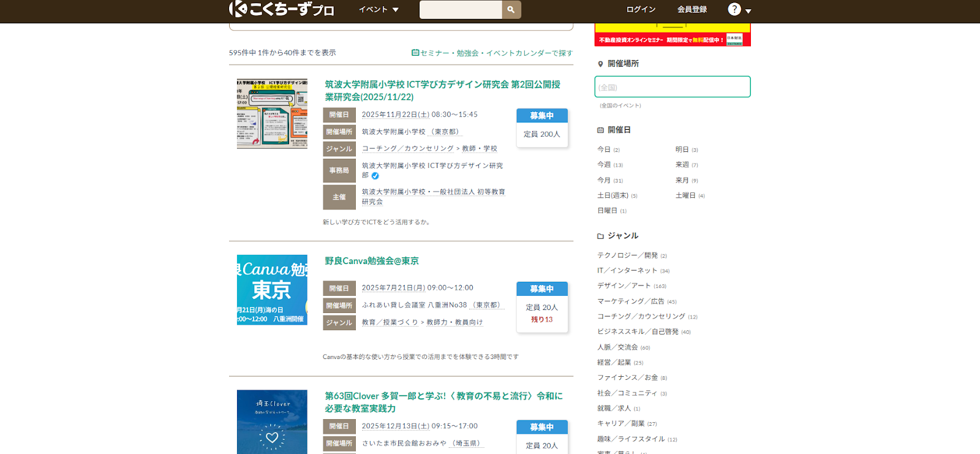This screenshot has height=454, width=980.
Task: Open the 埼玉Clover event thumbnail
Action: click(x=272, y=422)
